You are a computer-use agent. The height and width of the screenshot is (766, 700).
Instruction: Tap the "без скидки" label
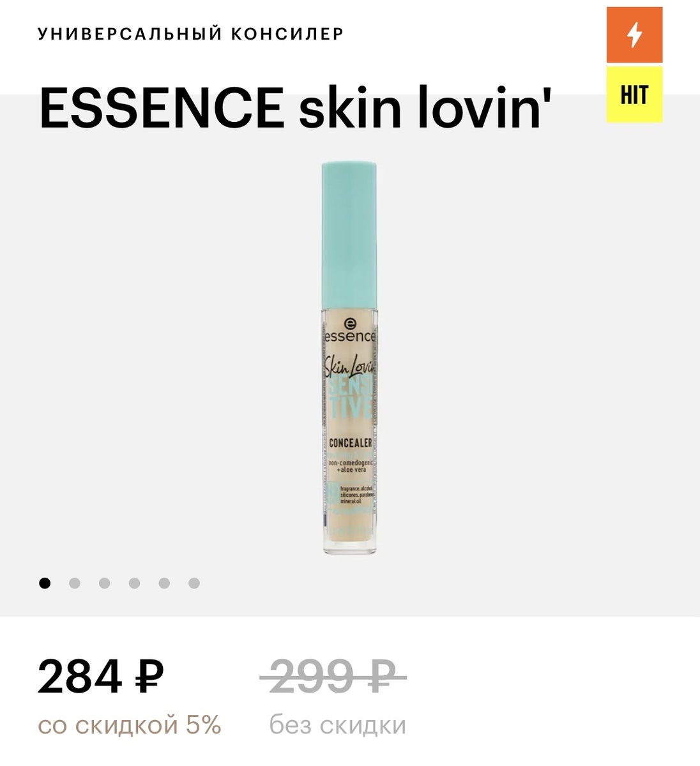click(338, 725)
